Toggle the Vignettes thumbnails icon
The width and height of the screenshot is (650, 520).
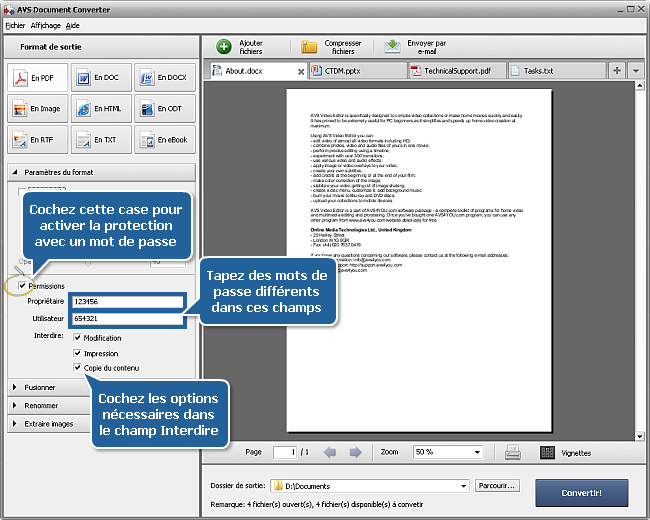coord(547,452)
